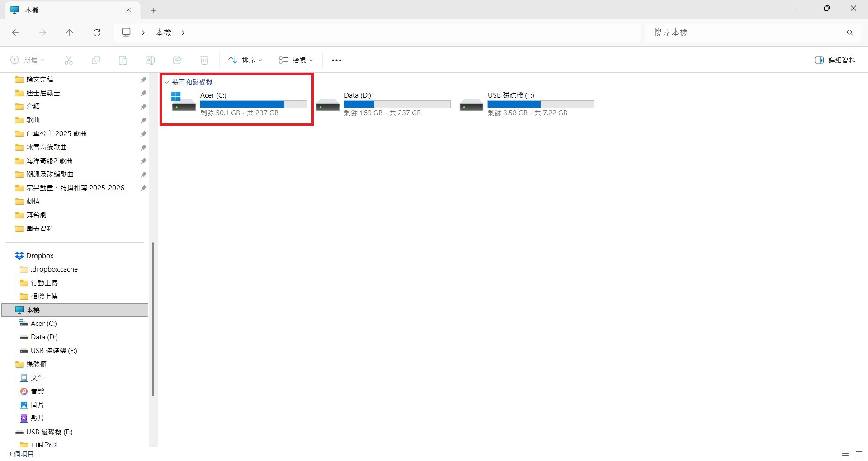Click pin icon next to 歌曲 folder
The image size is (868, 461).
[143, 120]
